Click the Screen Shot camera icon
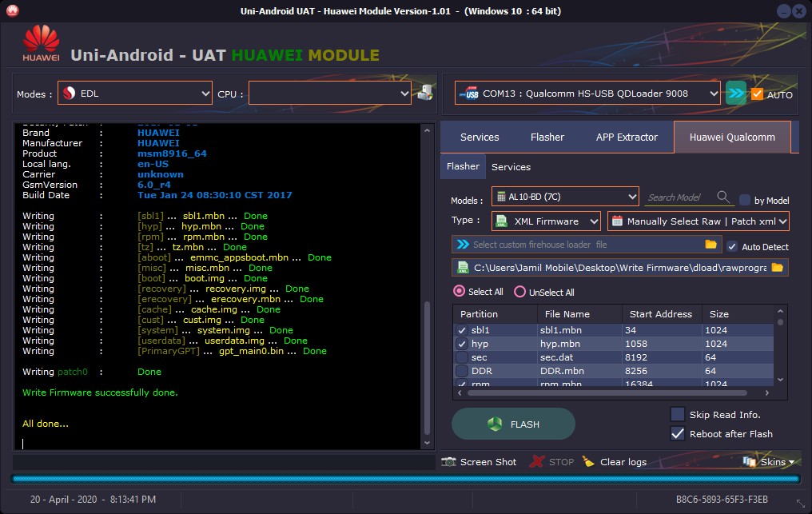 tap(448, 462)
